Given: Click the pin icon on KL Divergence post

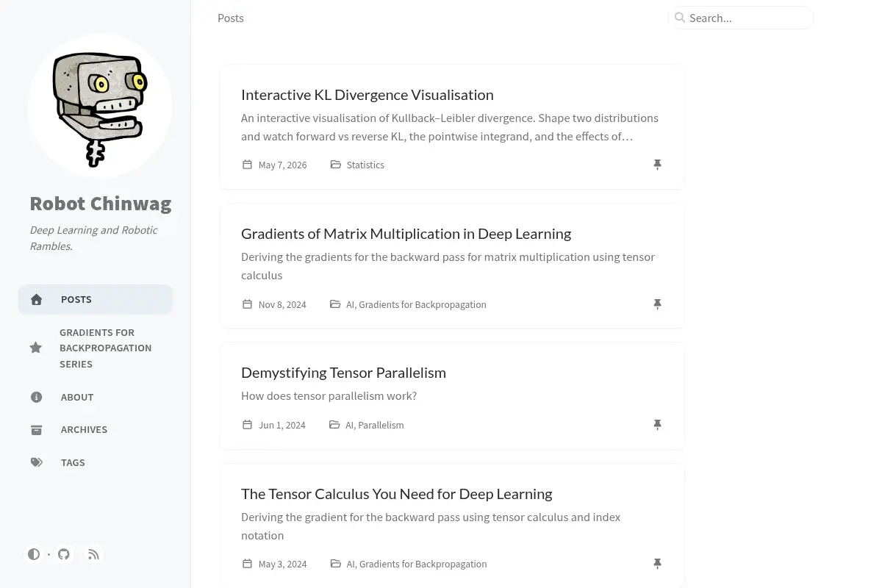Looking at the screenshot, I should point(658,165).
